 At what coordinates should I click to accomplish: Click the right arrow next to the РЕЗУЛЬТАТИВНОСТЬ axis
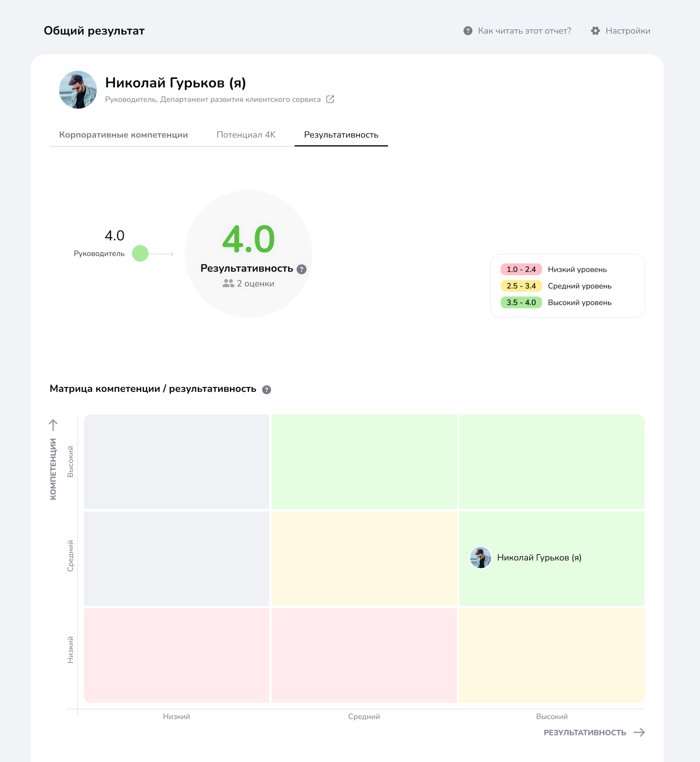(x=639, y=732)
